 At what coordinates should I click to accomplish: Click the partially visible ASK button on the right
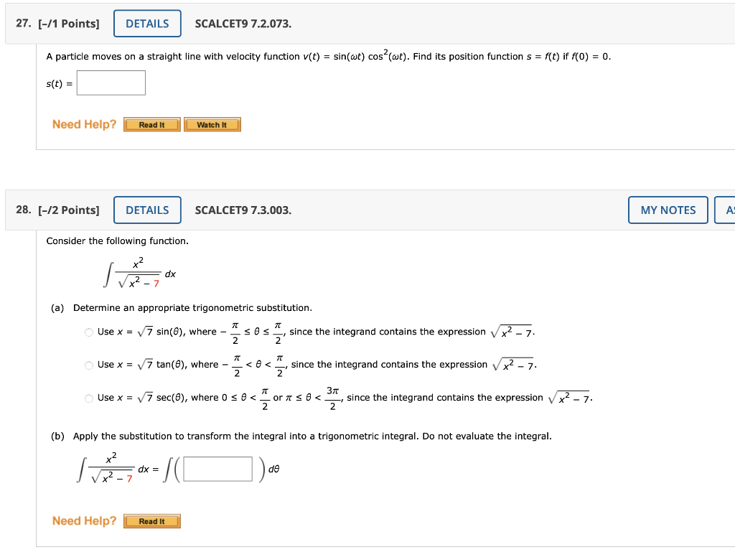[x=728, y=210]
